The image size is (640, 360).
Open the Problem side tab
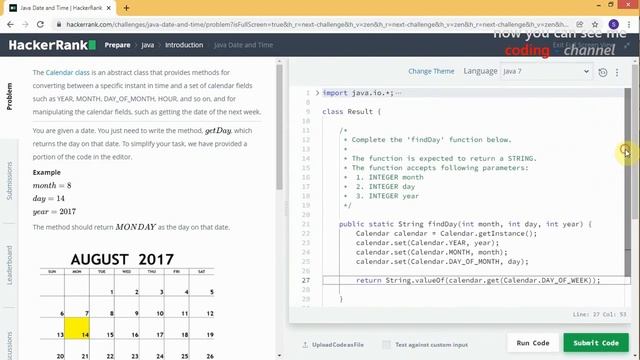tap(9, 97)
